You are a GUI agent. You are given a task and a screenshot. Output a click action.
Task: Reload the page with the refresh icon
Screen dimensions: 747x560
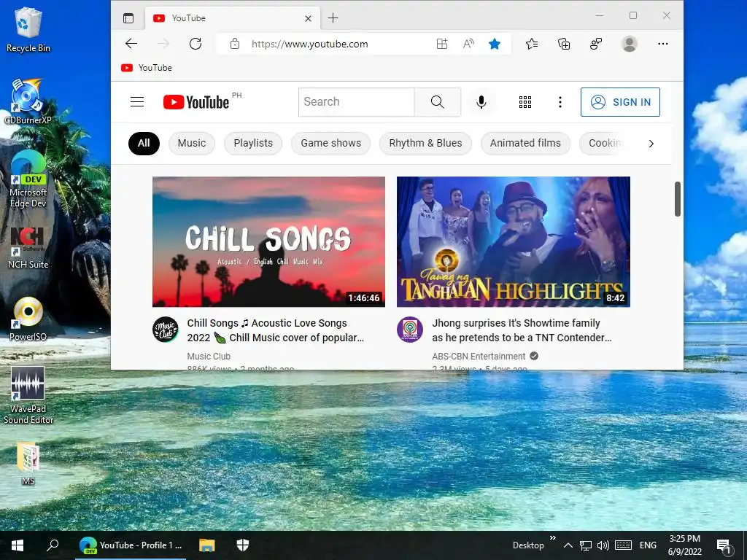tap(196, 44)
